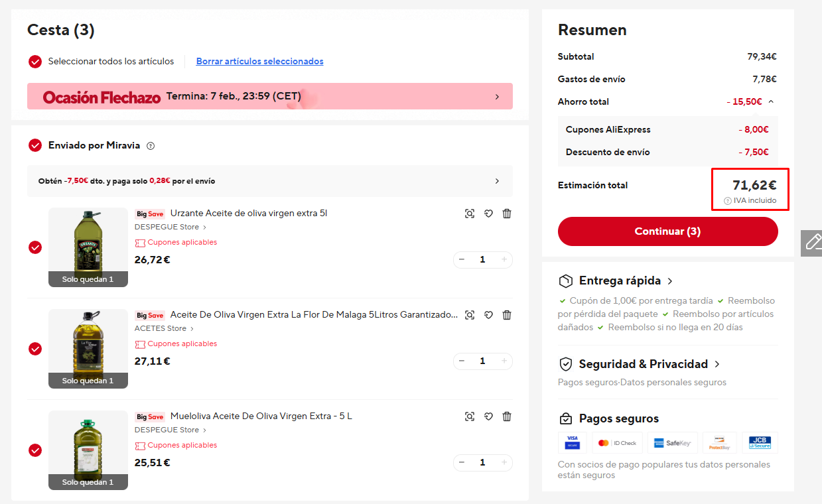Open DESPEGUE Store from the Urzante row
This screenshot has height=504, width=822.
point(171,227)
